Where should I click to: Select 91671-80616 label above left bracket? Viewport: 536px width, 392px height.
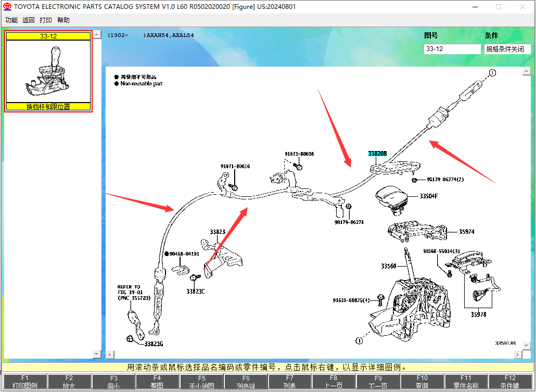tap(235, 166)
